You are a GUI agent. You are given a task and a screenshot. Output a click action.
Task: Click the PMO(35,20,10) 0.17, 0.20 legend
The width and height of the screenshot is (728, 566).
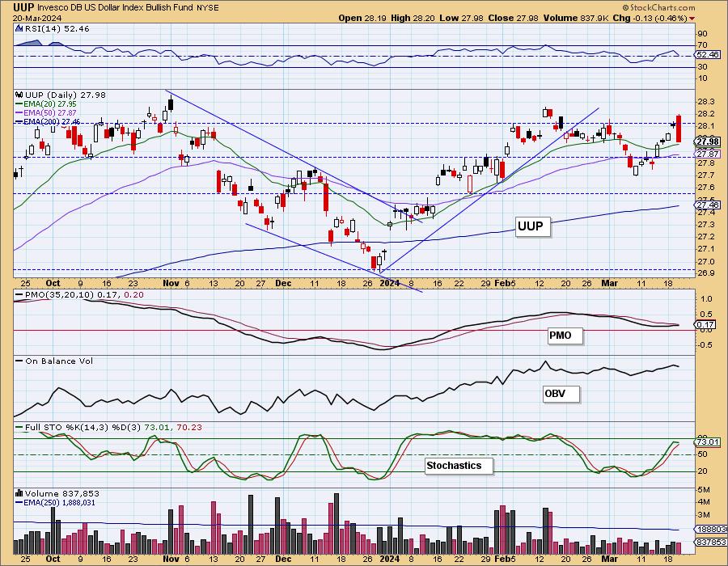(x=84, y=294)
